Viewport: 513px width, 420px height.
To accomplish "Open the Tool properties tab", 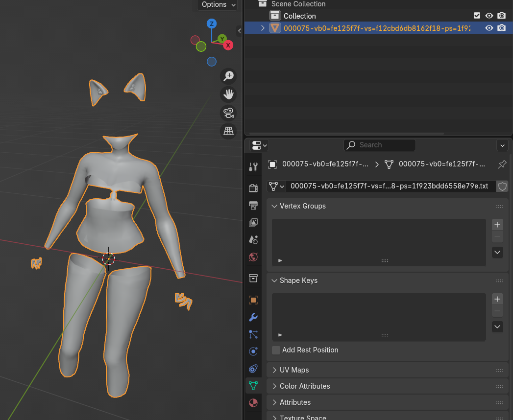I will coord(253,167).
